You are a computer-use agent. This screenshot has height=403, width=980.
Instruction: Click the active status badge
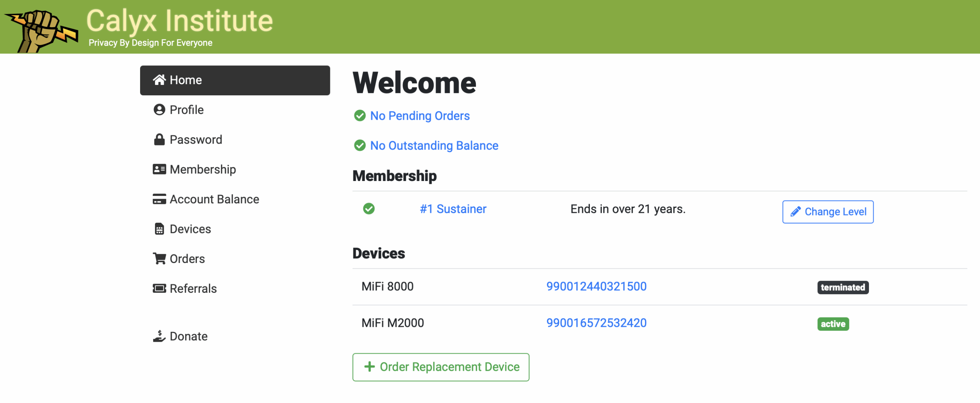click(833, 324)
